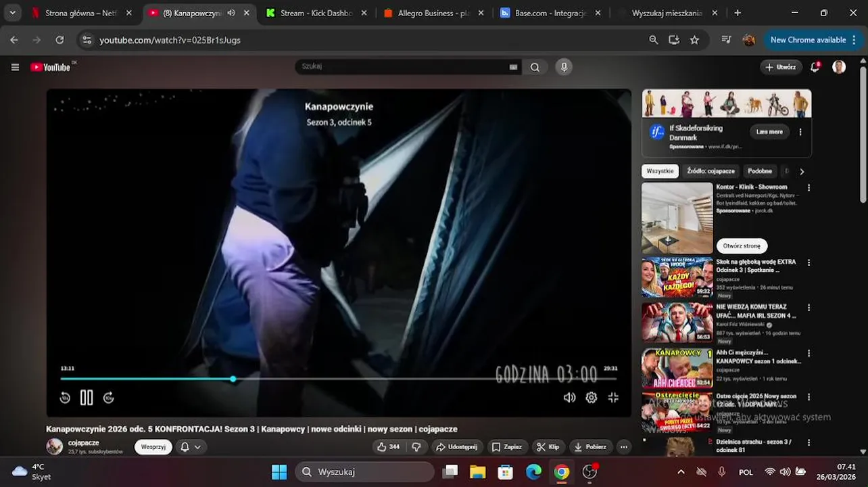Viewport: 868px width, 487px height.
Task: Save video with Zapisz button
Action: [x=507, y=447]
